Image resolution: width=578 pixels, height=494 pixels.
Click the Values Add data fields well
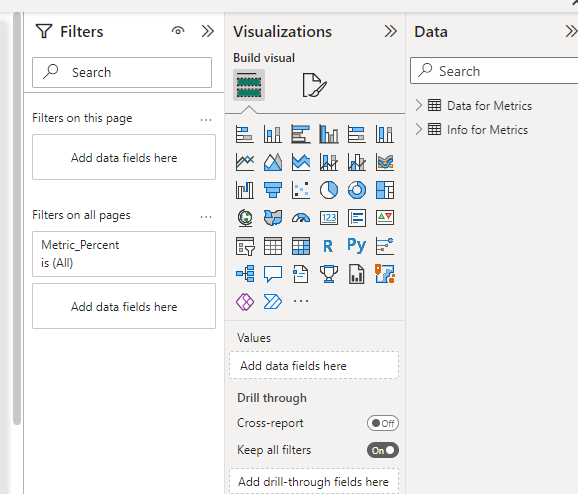pyautogui.click(x=314, y=365)
